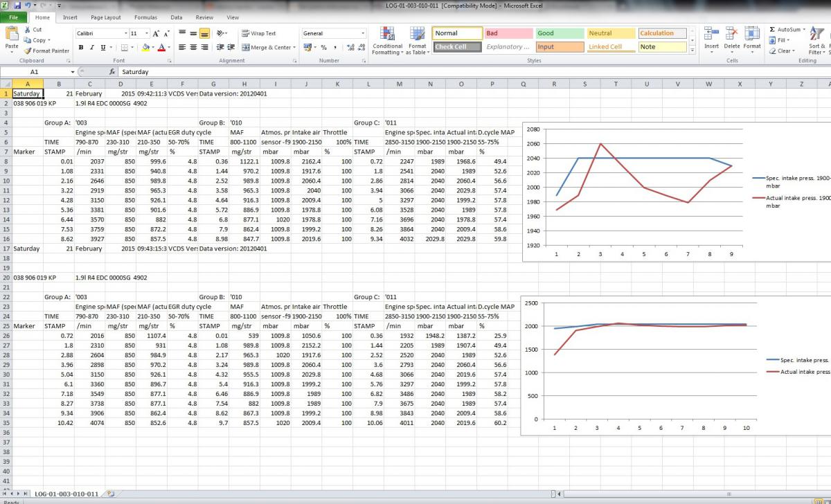Viewport: 831px width, 504px height.
Task: Switch to the Data ribbon tab
Action: point(177,17)
